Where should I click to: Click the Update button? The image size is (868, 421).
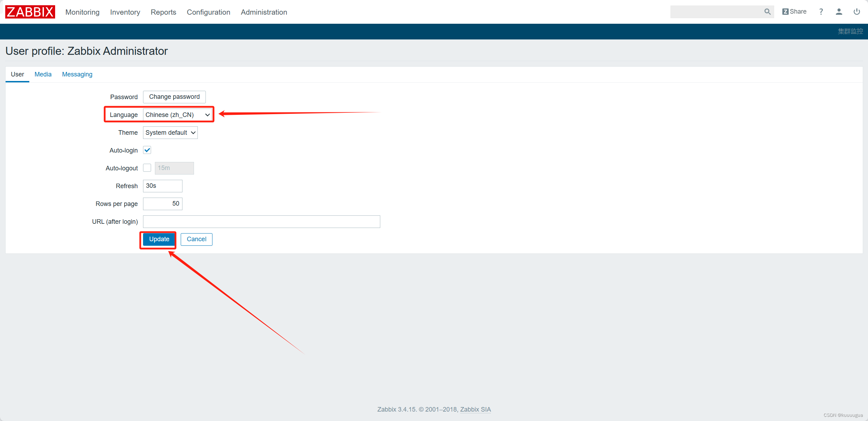pos(159,239)
